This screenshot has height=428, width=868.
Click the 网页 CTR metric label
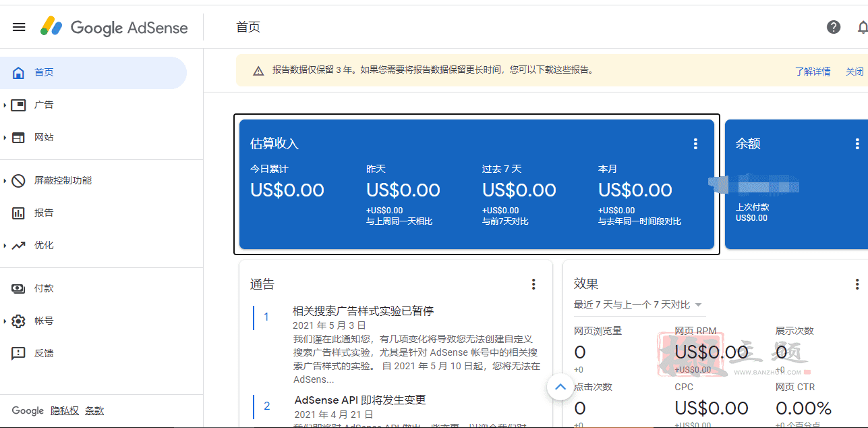click(795, 387)
